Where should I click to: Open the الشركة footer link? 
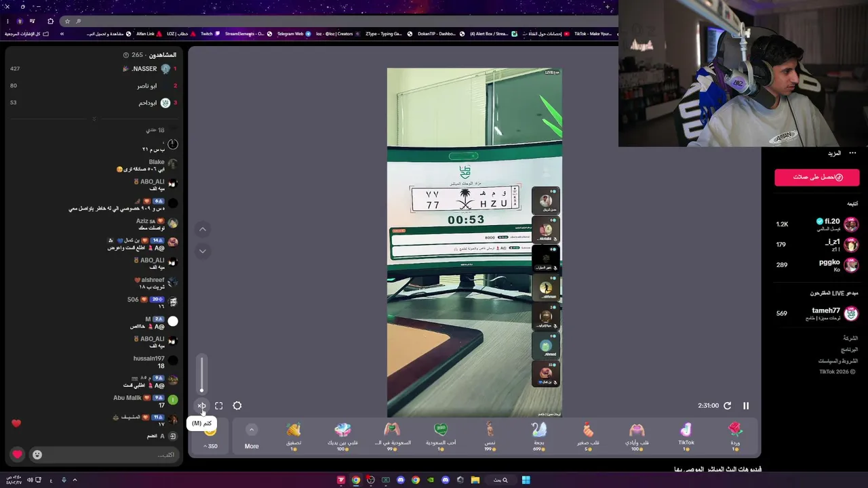coord(850,338)
